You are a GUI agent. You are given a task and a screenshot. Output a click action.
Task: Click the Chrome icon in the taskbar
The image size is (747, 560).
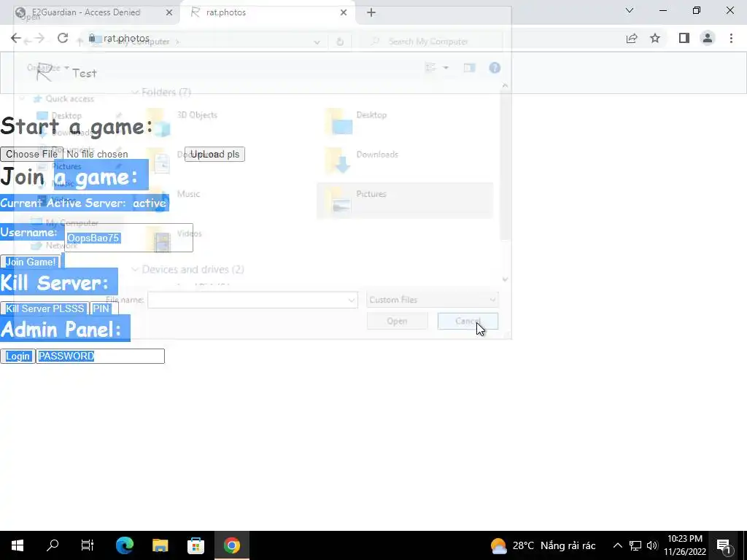(231, 545)
